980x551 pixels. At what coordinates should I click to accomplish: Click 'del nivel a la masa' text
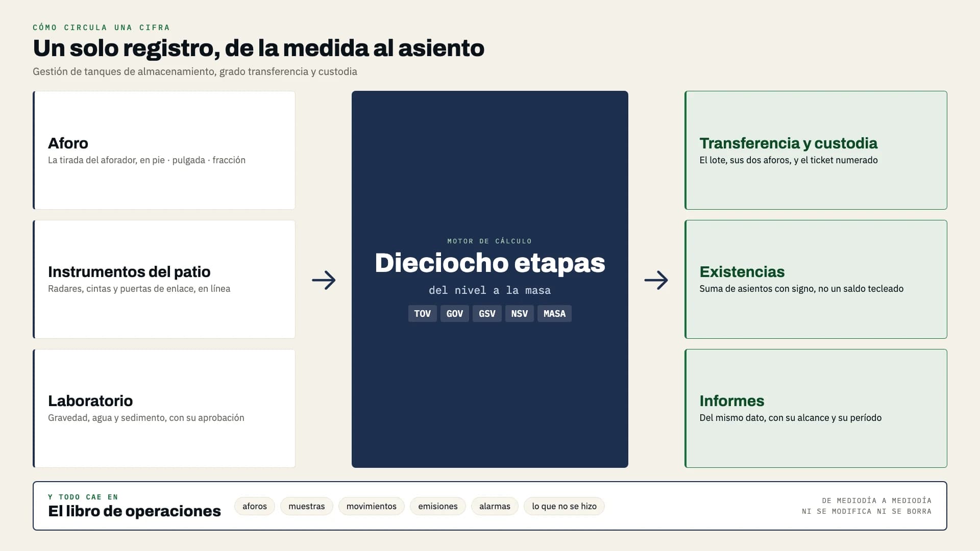pos(489,290)
